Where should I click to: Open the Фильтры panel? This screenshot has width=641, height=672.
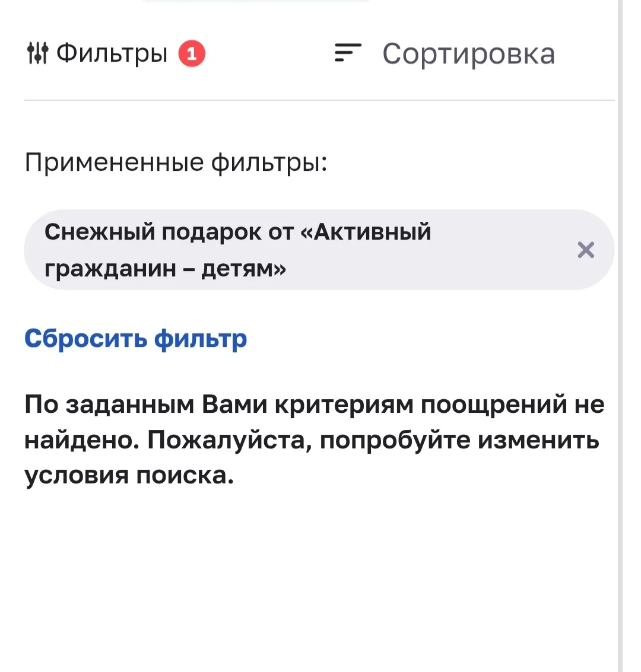pyautogui.click(x=116, y=53)
